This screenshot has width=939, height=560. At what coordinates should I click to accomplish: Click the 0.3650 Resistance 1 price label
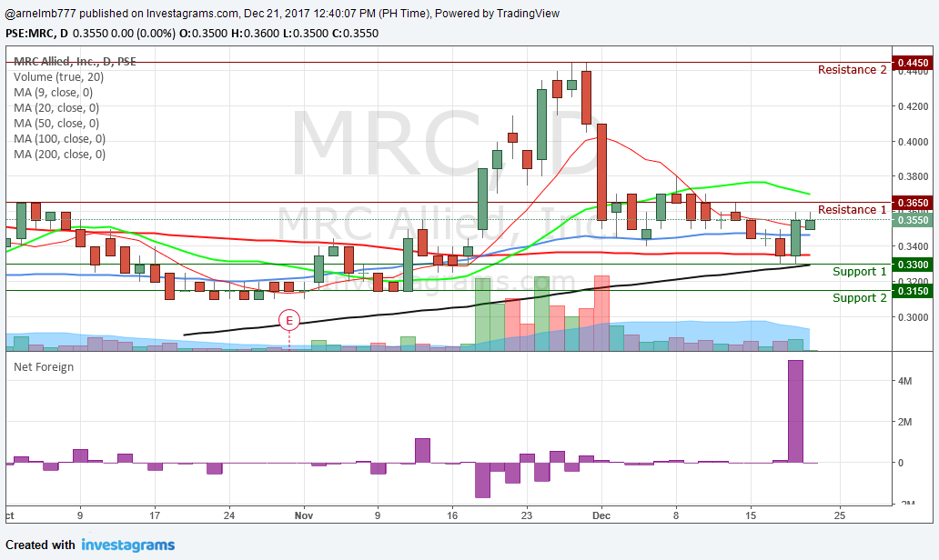913,203
